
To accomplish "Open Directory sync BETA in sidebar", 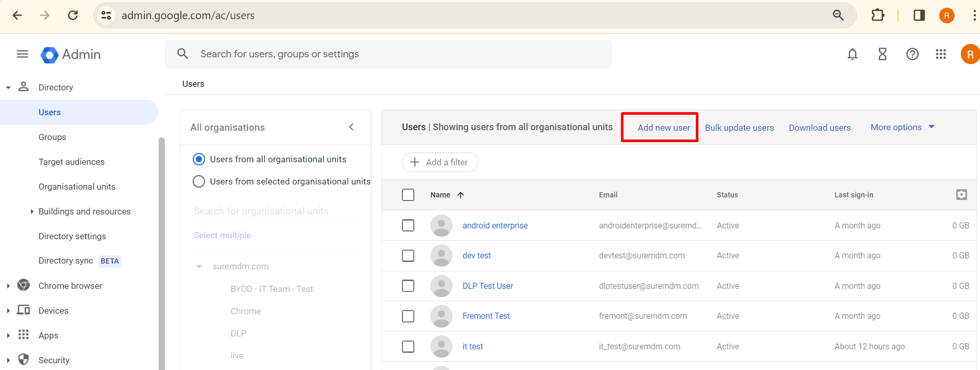I will click(80, 261).
